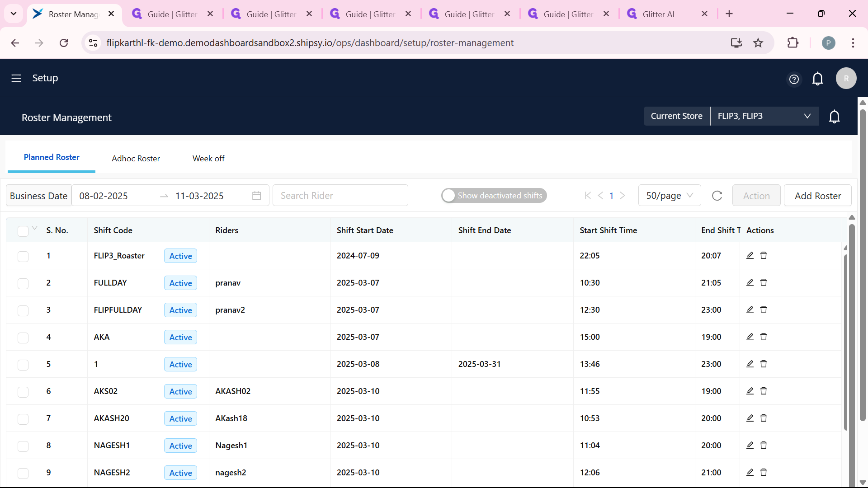The width and height of the screenshot is (868, 488).
Task: Tick the select-all header checkbox
Action: 23,231
